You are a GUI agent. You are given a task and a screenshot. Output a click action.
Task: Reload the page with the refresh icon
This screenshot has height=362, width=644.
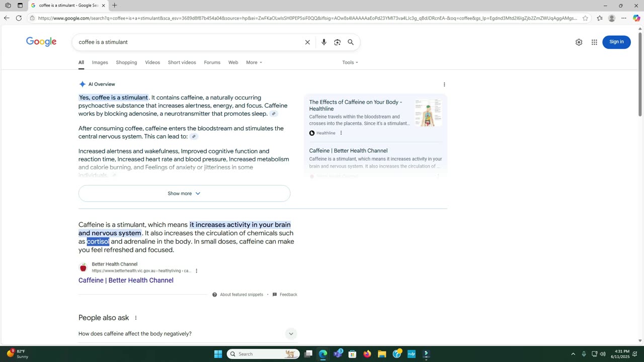pos(19,18)
